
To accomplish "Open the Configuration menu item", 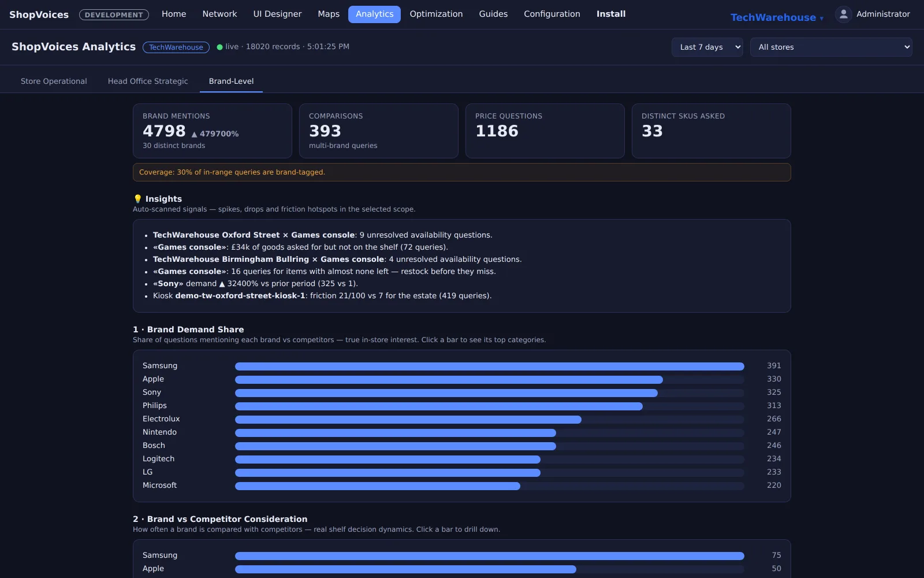I will click(552, 14).
